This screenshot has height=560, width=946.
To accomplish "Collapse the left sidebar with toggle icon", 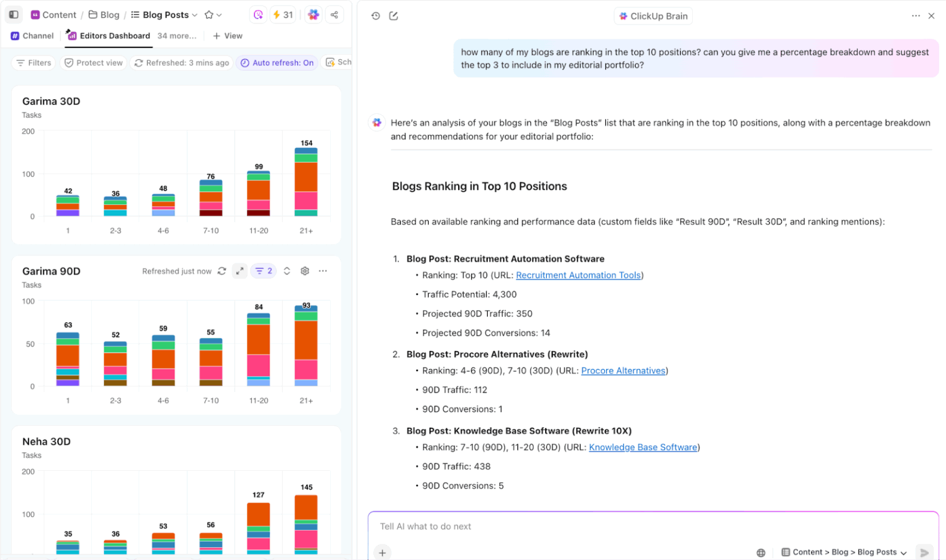I will 14,14.
